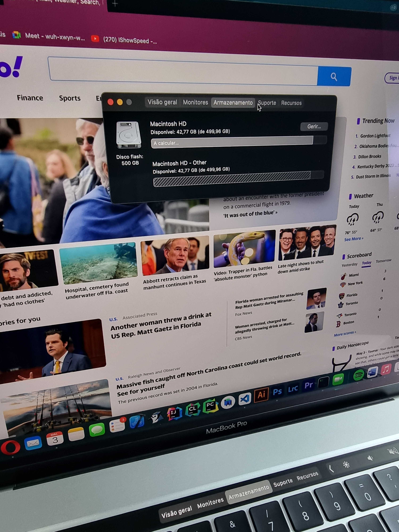Screen dimensions: 399x532
Task: Select Yesterday in the Scoreboard
Action: coord(349,265)
